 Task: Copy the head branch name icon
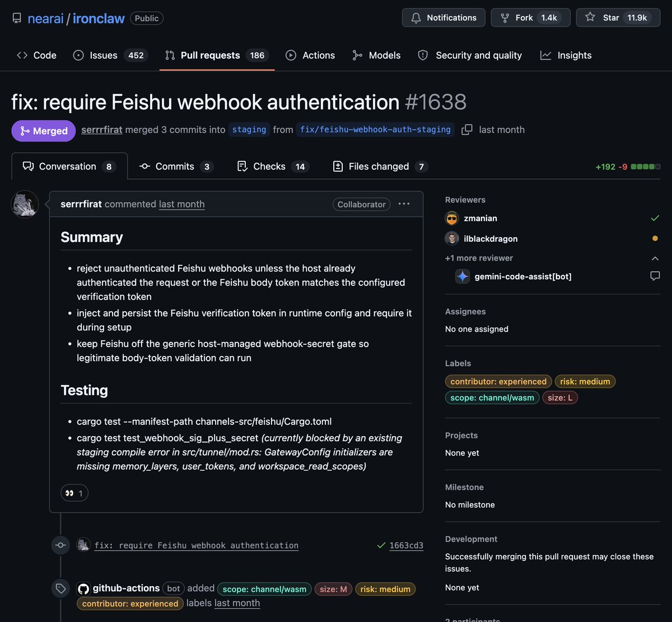coord(466,130)
